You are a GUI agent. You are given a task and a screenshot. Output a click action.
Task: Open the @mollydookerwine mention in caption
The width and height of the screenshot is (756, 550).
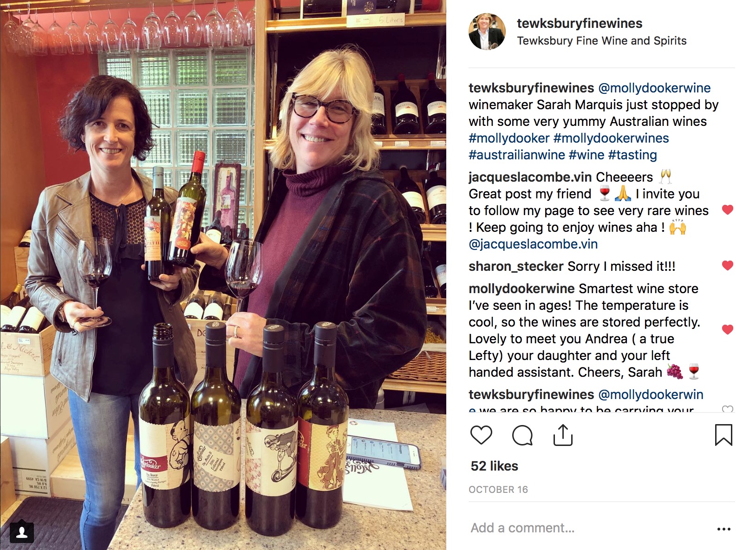[x=654, y=88]
